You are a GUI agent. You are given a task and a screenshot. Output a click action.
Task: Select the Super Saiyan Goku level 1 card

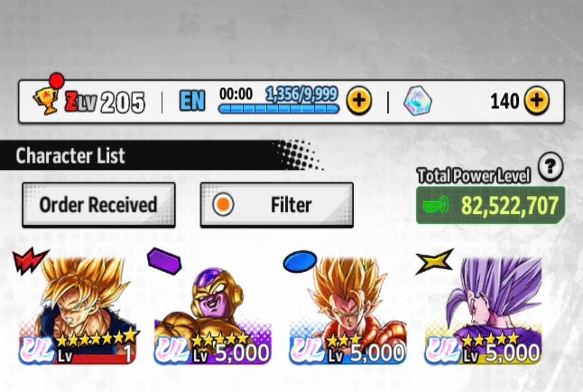[x=78, y=310]
